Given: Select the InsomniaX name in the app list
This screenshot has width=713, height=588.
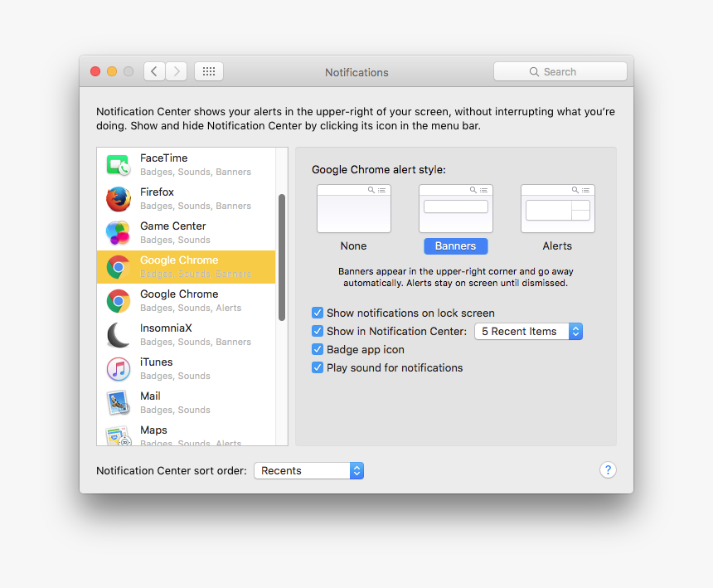Looking at the screenshot, I should click(x=166, y=328).
